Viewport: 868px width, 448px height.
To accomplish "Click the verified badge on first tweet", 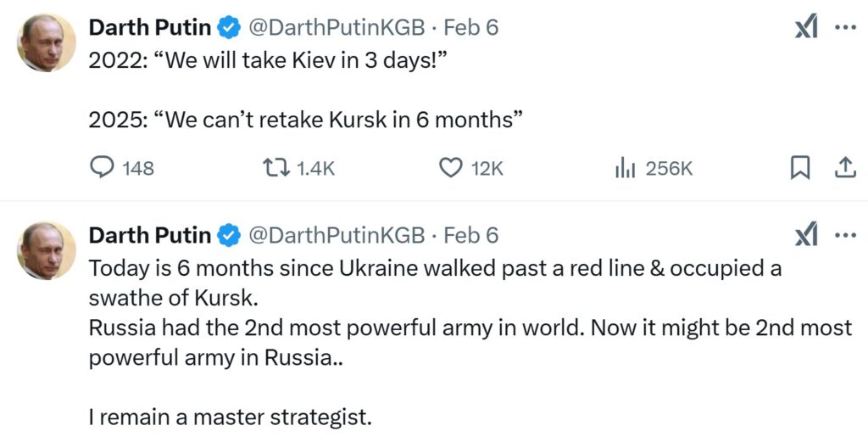I will pos(229,28).
